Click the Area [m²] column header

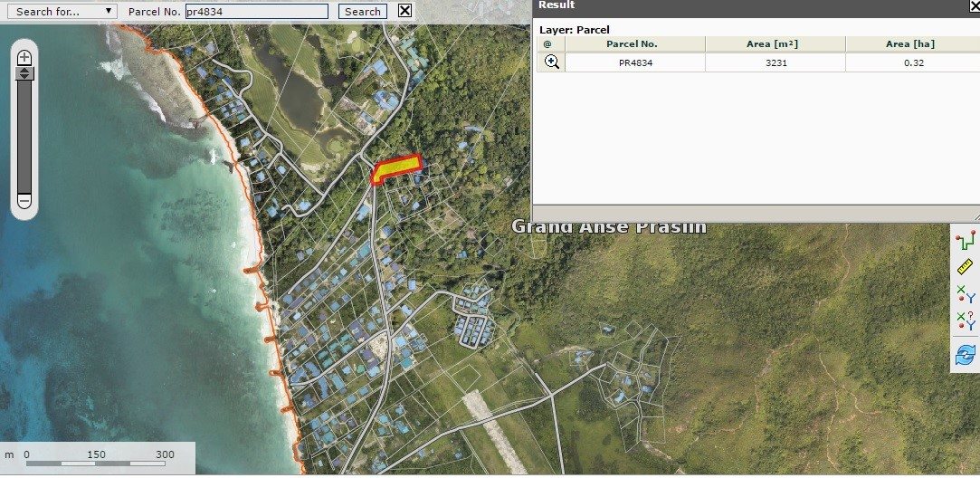[775, 43]
